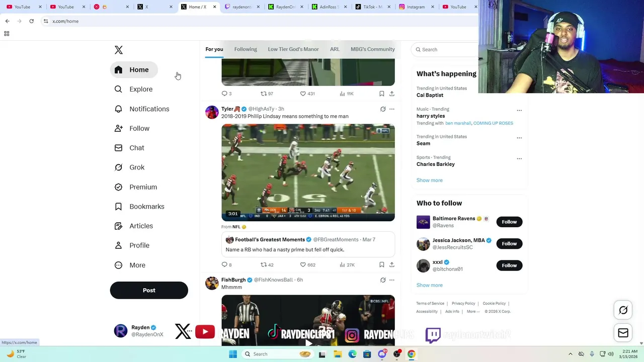Open options for Charles Barkley trend

pyautogui.click(x=519, y=159)
